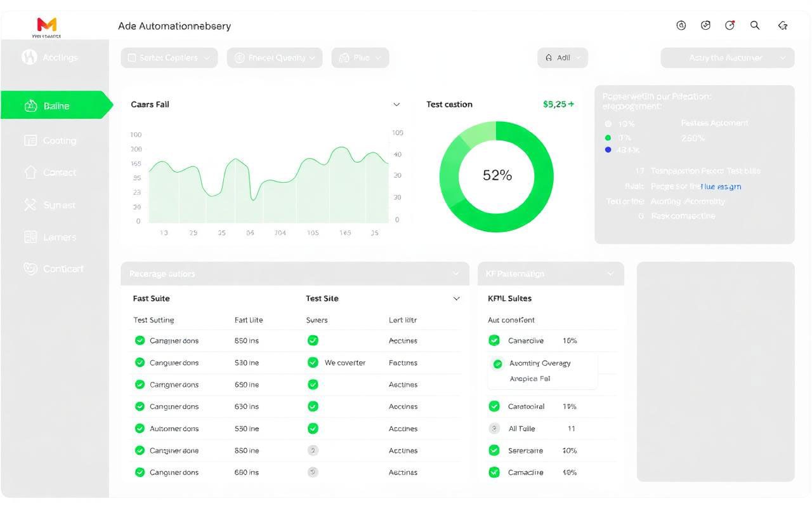
Task: Click the blue legend dot
Action: pyautogui.click(x=608, y=150)
